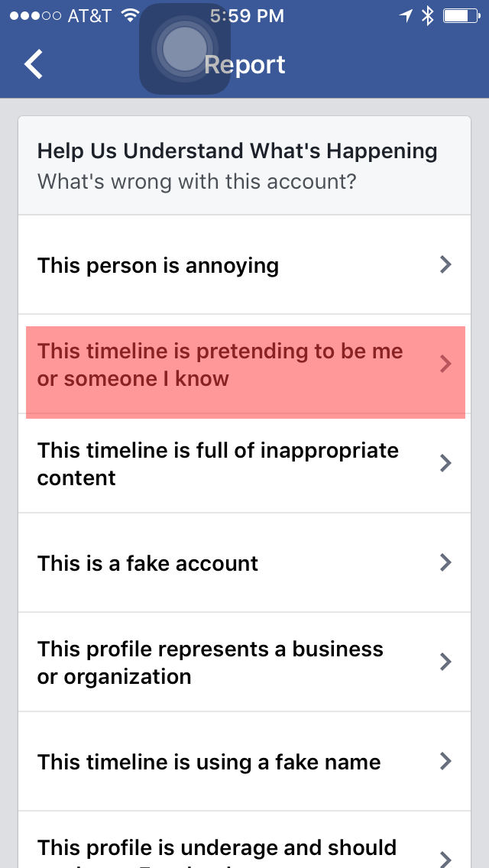Open chevron next to 'pretending to be me'

click(445, 364)
